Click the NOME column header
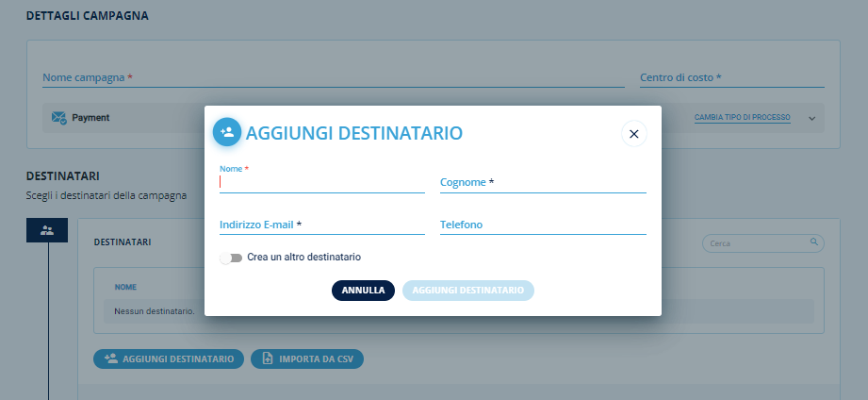This screenshot has width=868, height=400. [x=125, y=287]
